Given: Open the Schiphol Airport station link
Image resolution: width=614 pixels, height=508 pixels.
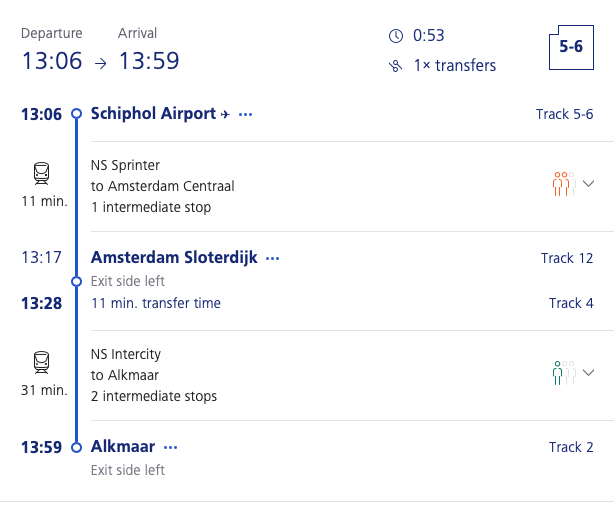Looking at the screenshot, I should (153, 114).
